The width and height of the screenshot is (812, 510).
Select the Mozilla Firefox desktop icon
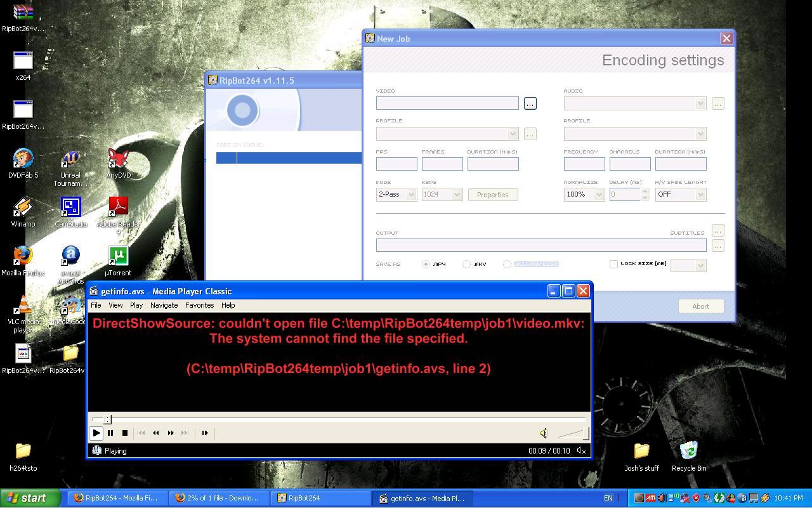(x=23, y=261)
